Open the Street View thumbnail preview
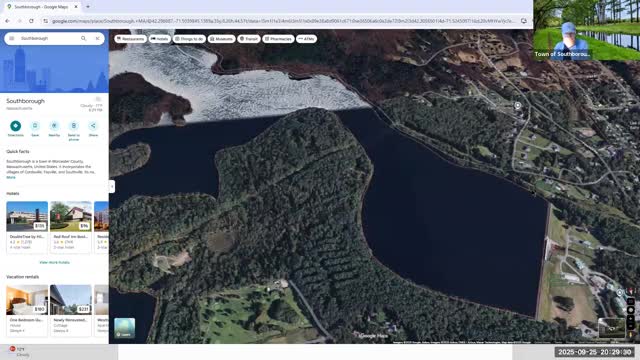 [611, 328]
